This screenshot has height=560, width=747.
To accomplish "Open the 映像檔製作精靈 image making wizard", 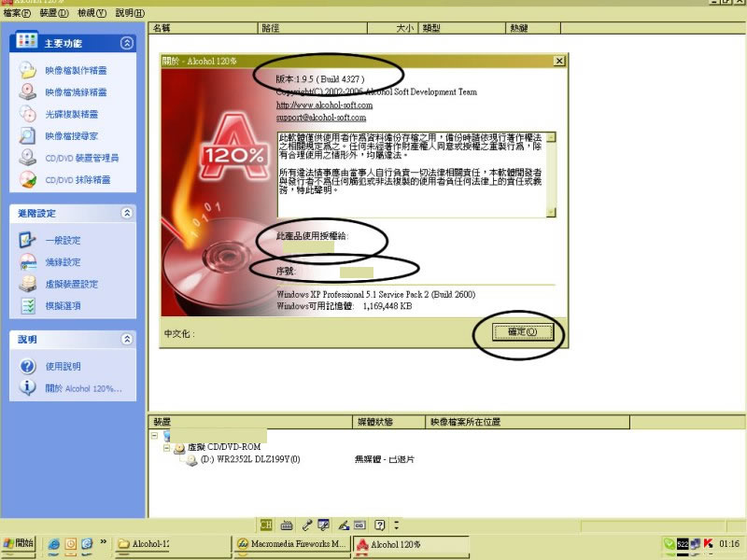I will pos(76,71).
